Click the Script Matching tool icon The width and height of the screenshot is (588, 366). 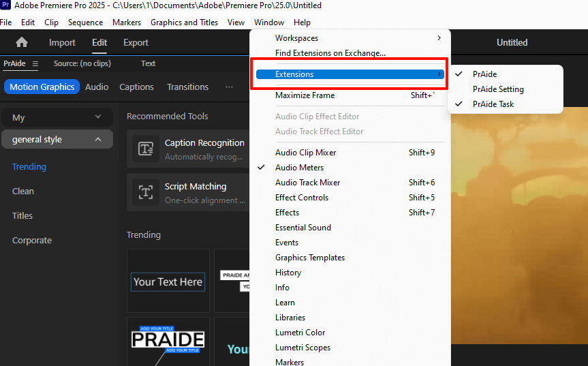click(x=146, y=192)
